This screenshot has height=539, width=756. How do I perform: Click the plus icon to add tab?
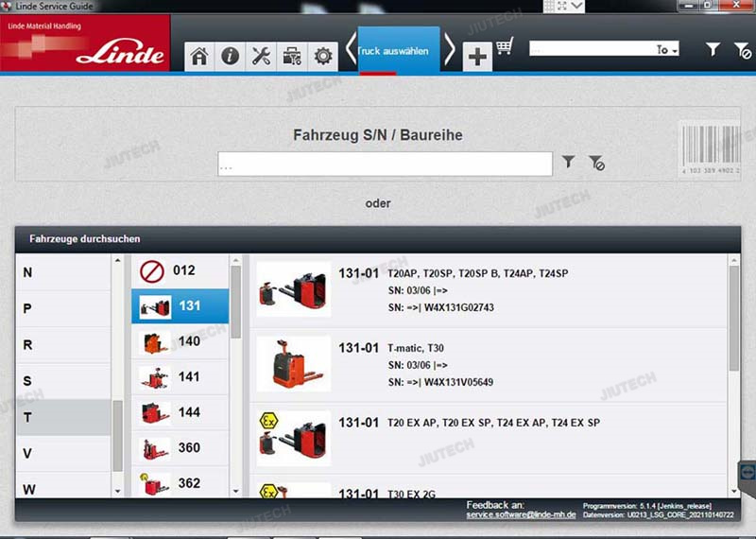pyautogui.click(x=477, y=57)
